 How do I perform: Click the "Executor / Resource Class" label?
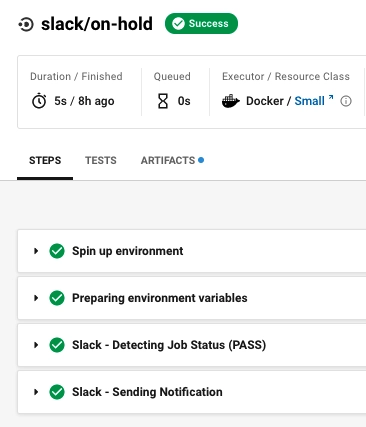(286, 76)
